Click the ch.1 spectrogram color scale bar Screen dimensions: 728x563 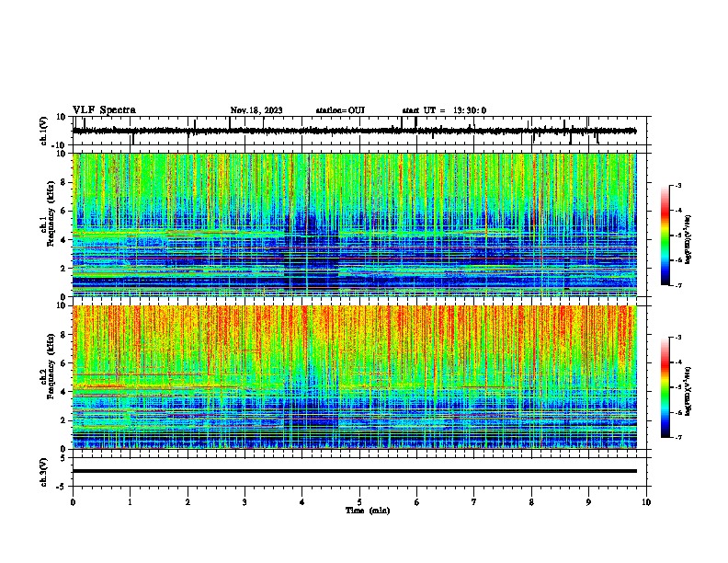(x=665, y=236)
